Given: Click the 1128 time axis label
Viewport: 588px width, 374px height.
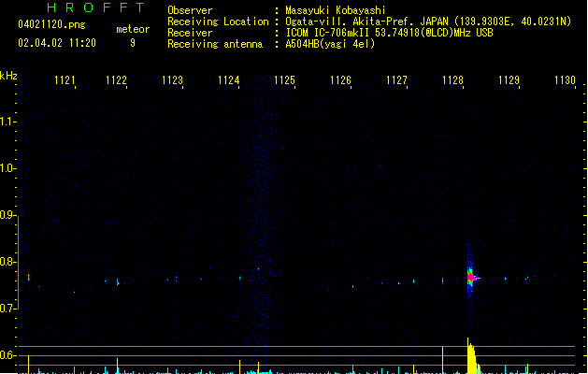Looking at the screenshot, I should pos(452,80).
